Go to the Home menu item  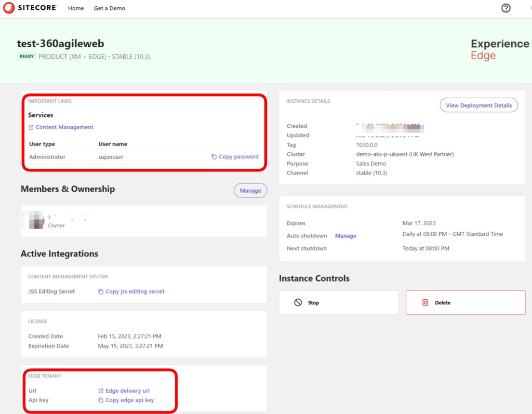(x=76, y=8)
